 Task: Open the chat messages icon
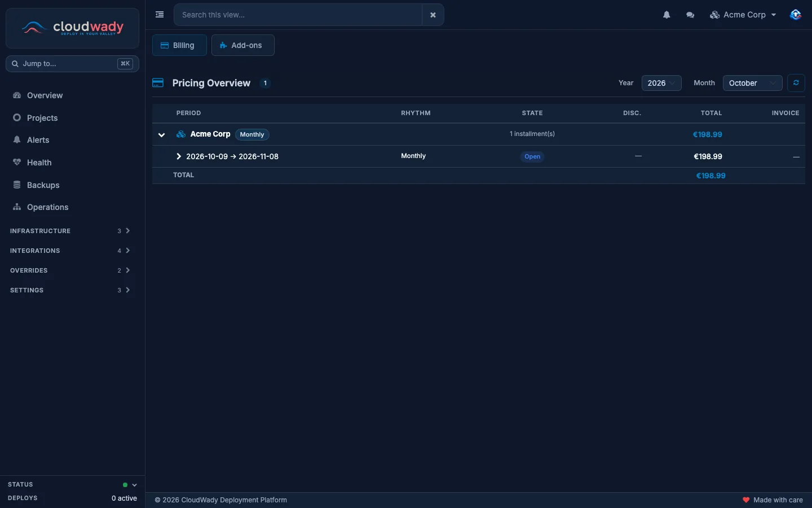[x=690, y=15]
